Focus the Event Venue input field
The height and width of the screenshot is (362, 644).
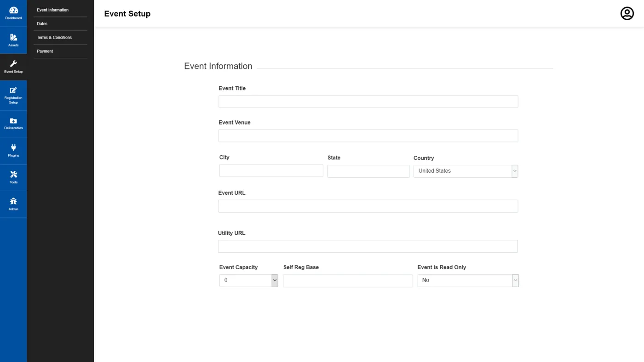(368, 136)
